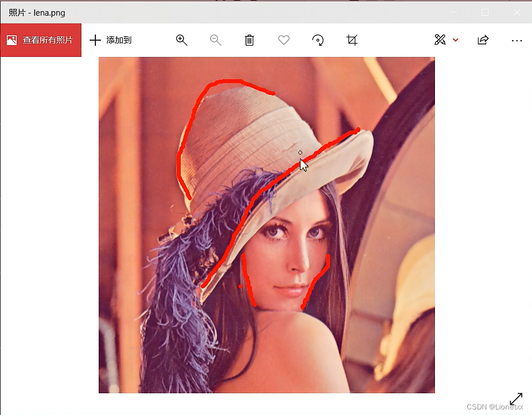Open the more options ellipsis menu
532x415 pixels.
click(517, 40)
